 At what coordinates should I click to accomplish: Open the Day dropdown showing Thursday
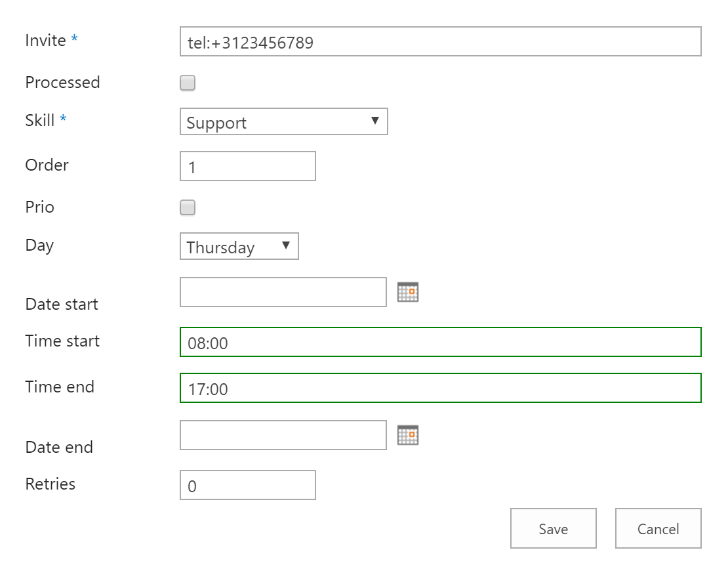click(239, 247)
